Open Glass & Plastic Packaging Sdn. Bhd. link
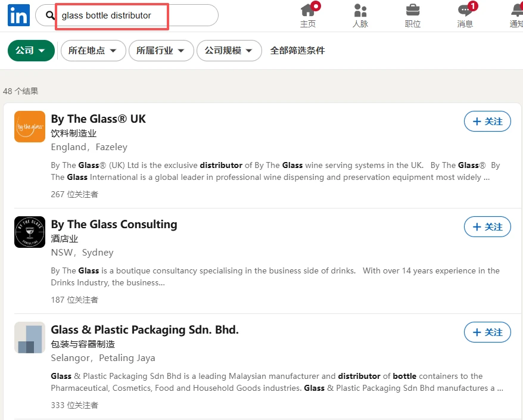The image size is (523, 420). [145, 330]
